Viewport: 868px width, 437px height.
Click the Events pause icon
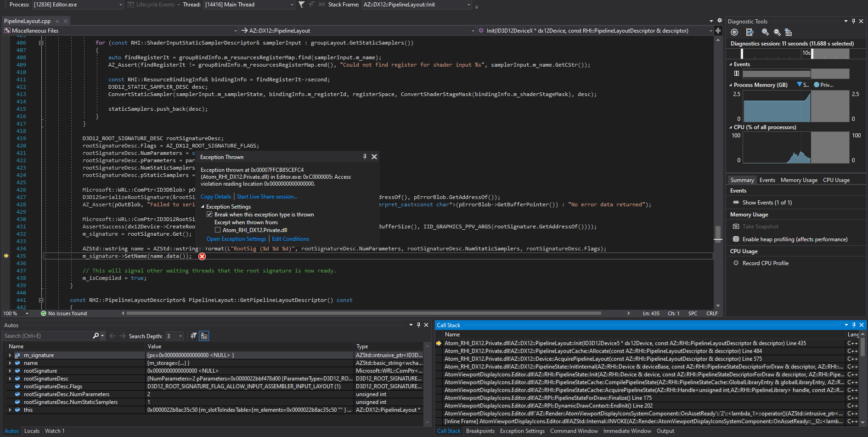[x=737, y=74]
